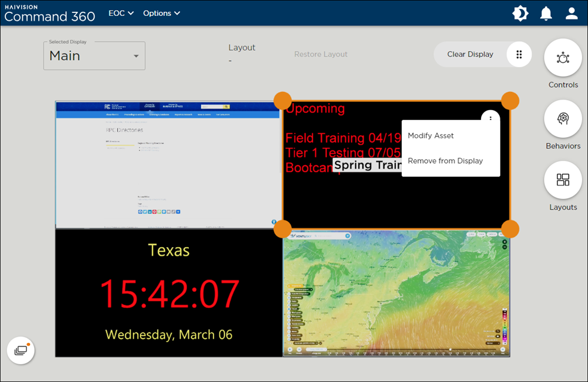The width and height of the screenshot is (588, 382).
Task: Open the Behaviors panel icon
Action: click(563, 119)
